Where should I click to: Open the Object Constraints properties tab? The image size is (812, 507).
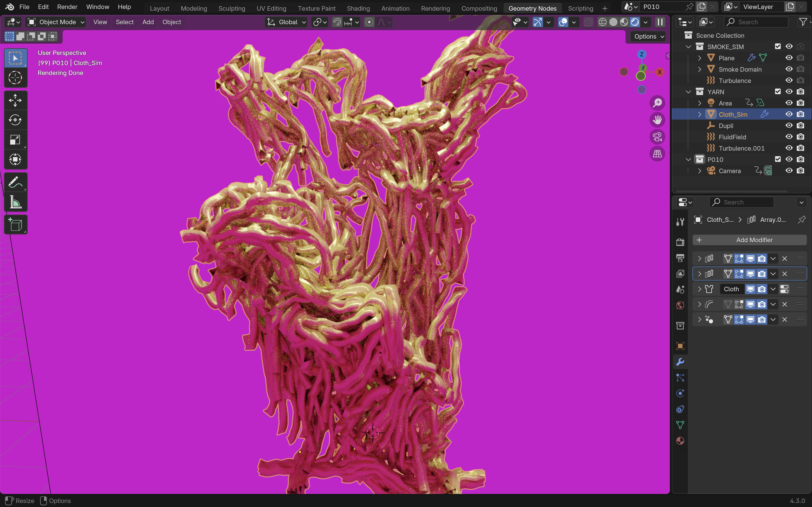(680, 409)
